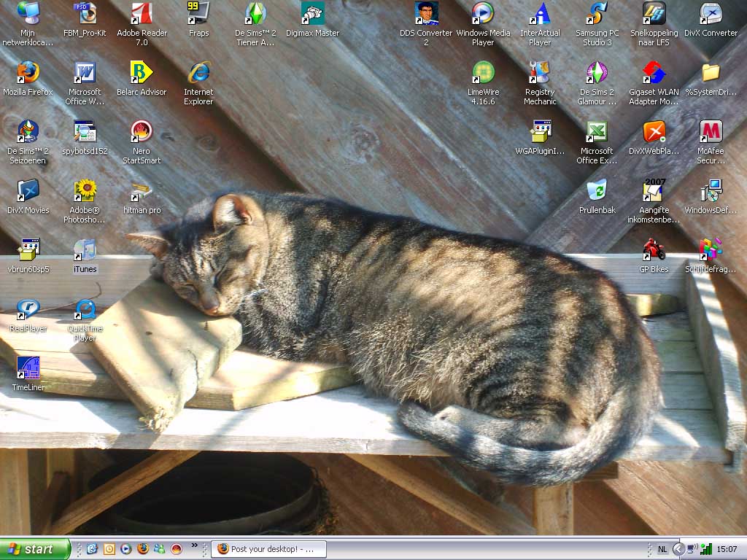Open DivX Converter desktop icon
The image size is (747, 560).
pyautogui.click(x=711, y=20)
